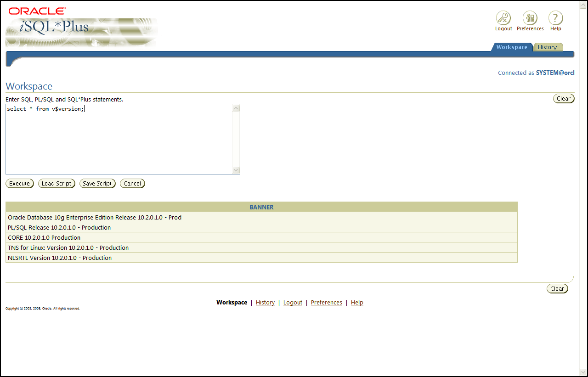Click the Execute button
Screen dimensions: 588x377
tap(20, 184)
